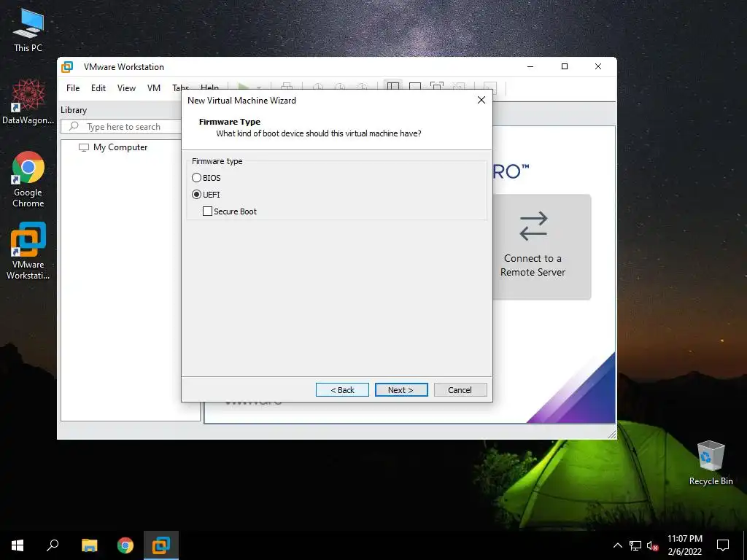The image size is (747, 560).
Task: Open This PC desktop icon
Action: point(28,31)
